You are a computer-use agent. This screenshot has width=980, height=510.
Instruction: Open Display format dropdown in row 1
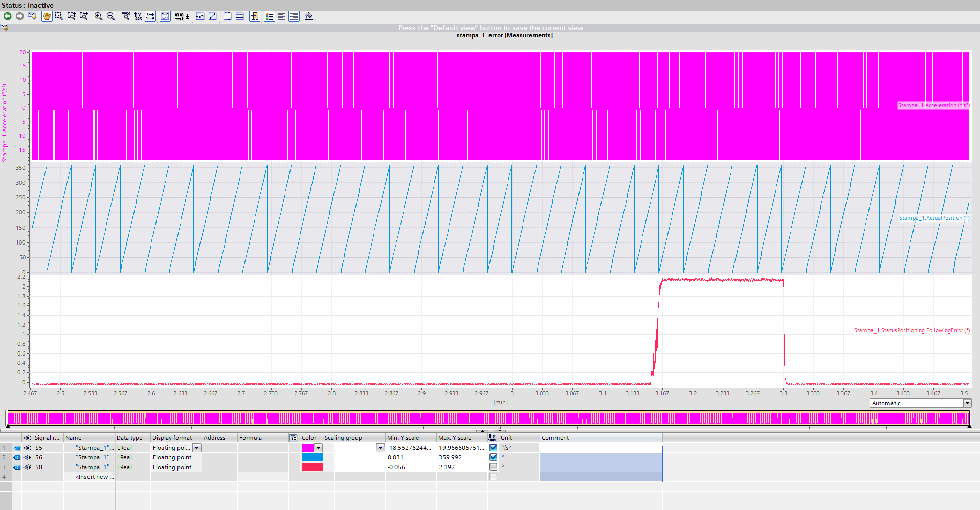point(197,448)
